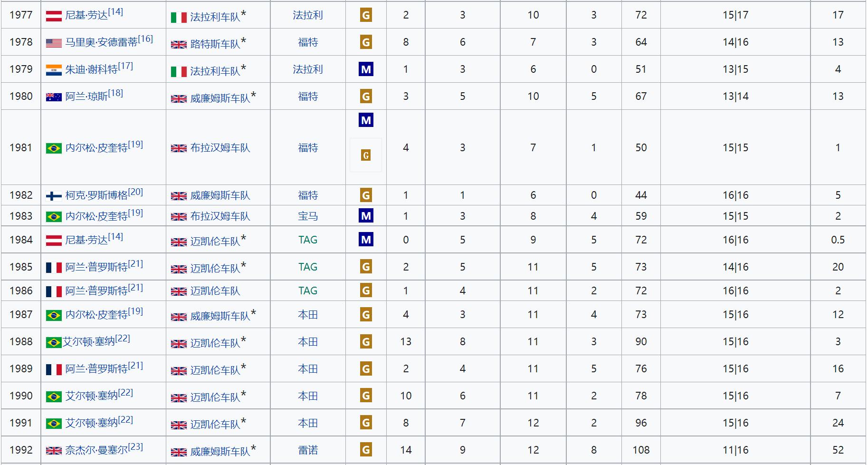Click Goodyear G tyre icon in 1980 row
Image resolution: width=868 pixels, height=465 pixels.
pyautogui.click(x=366, y=97)
